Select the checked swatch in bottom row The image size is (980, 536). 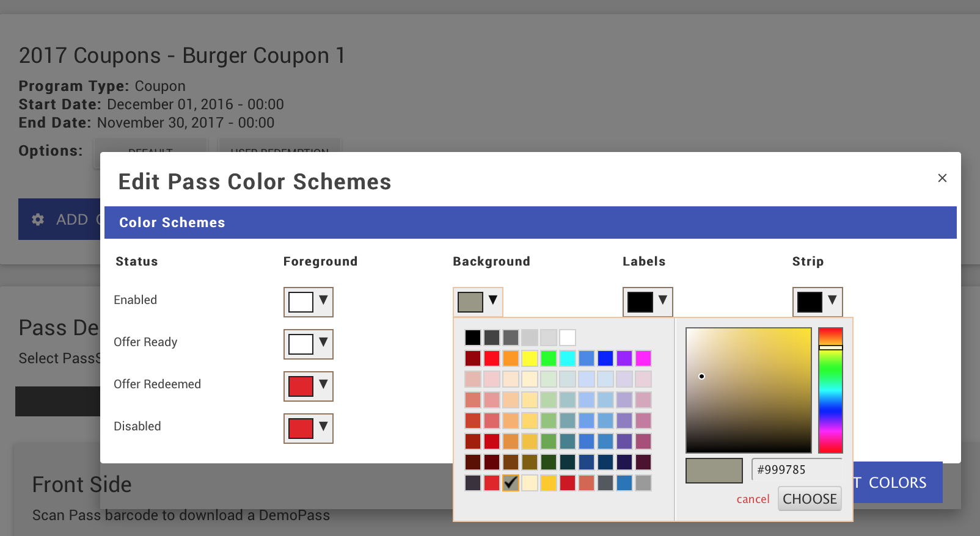click(510, 483)
